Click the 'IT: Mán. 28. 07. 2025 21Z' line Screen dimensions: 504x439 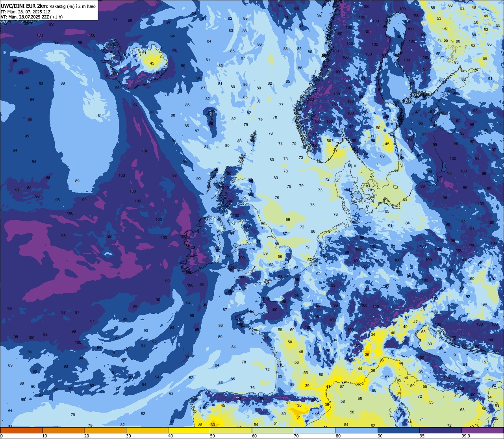tap(26, 12)
